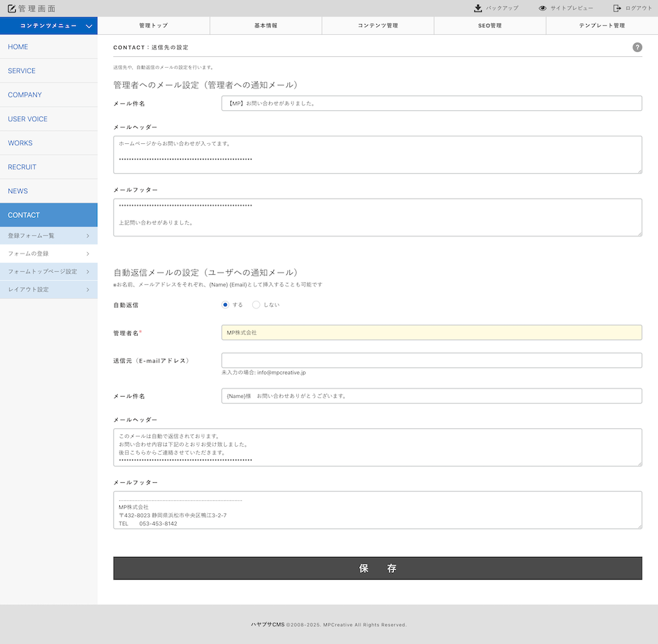Click the 送信元 E-mail address field
The image size is (658, 644).
click(x=431, y=360)
